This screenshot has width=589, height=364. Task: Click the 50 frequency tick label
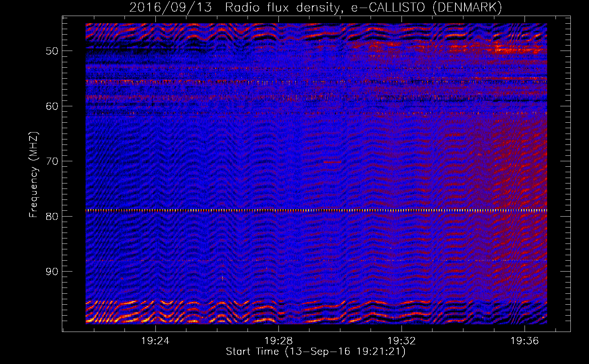click(x=52, y=51)
